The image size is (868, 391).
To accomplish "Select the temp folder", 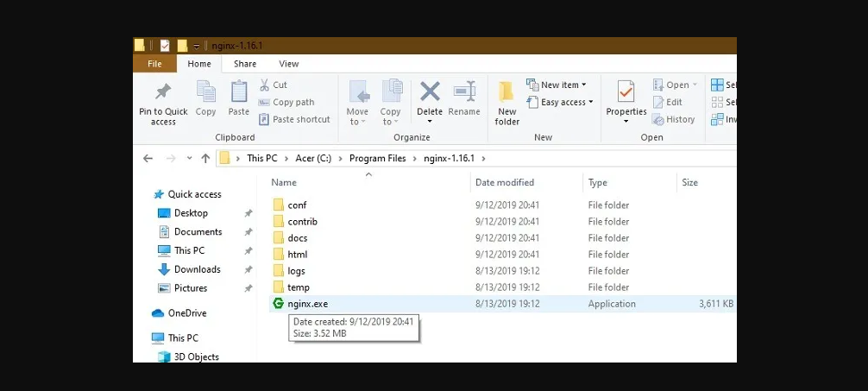I will point(299,287).
